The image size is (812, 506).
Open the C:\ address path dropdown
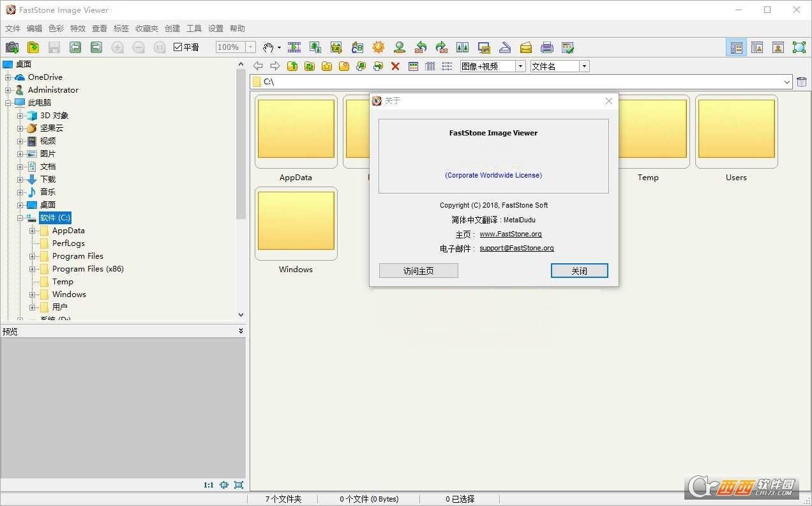(786, 82)
